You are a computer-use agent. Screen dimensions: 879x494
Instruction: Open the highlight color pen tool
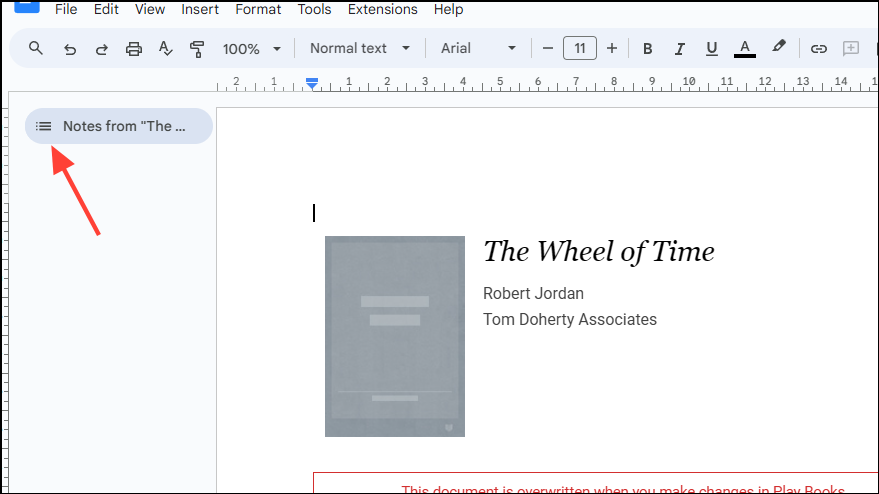pyautogui.click(x=779, y=48)
